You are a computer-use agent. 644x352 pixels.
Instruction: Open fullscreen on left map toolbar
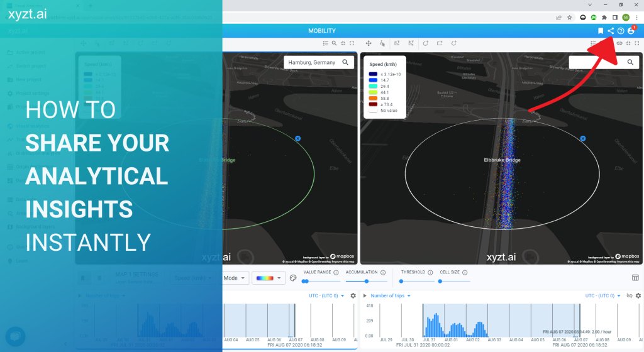pos(352,43)
